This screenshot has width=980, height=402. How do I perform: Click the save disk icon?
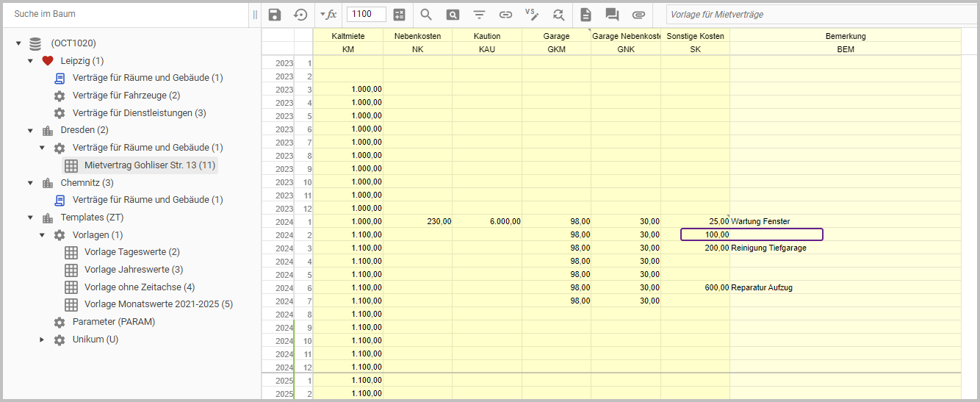275,15
